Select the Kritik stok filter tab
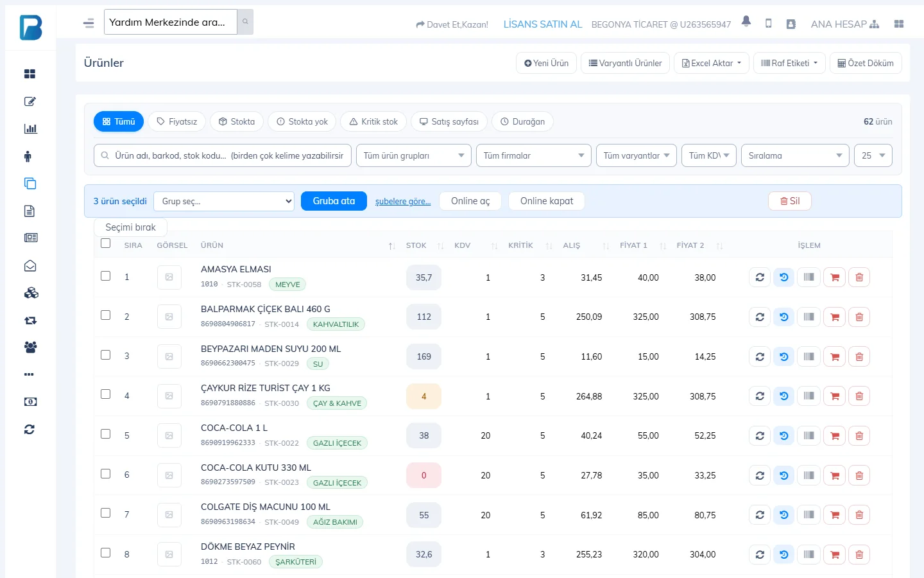This screenshot has height=578, width=924. (373, 121)
